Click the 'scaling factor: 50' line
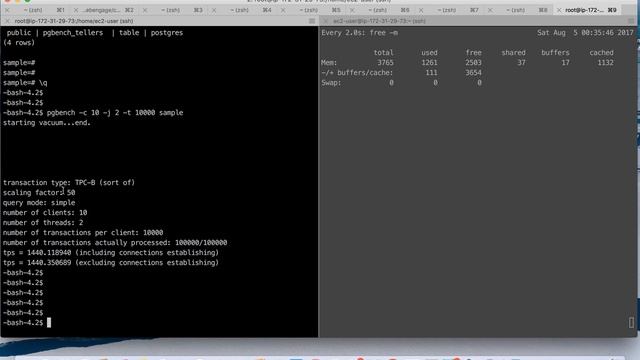 (39, 193)
